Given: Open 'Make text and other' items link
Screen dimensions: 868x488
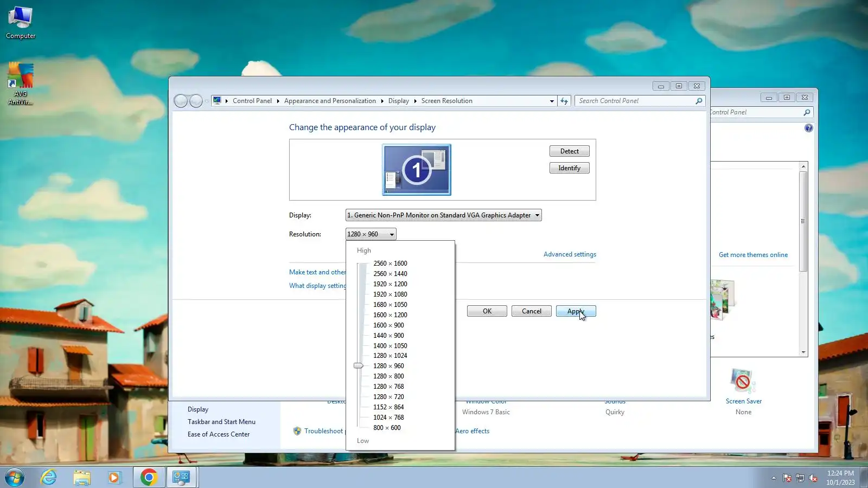Looking at the screenshot, I should 317,272.
